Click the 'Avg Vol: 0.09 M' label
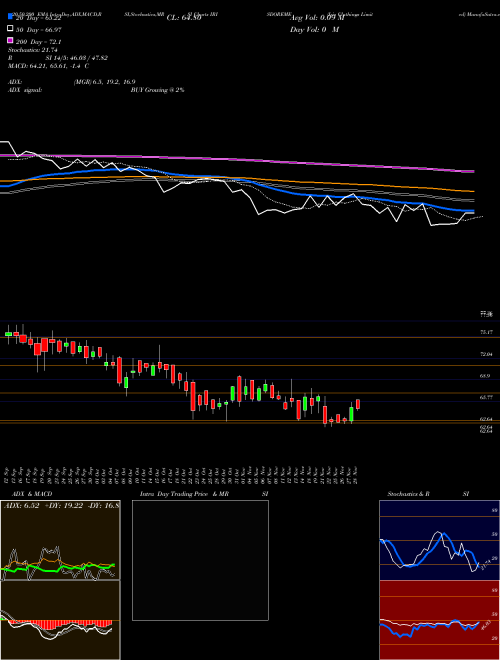Screen dimensions: 500x660 tap(317, 18)
